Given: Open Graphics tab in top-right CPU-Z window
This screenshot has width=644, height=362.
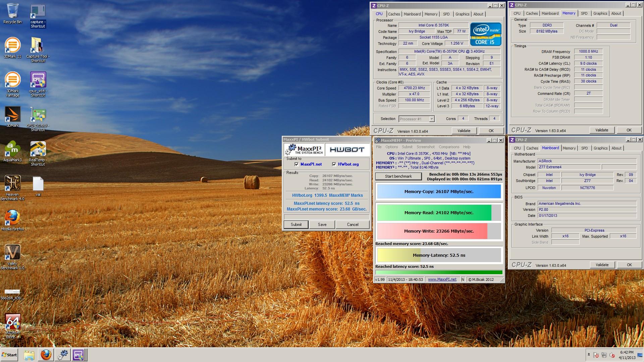Looking at the screenshot, I should [x=600, y=13].
